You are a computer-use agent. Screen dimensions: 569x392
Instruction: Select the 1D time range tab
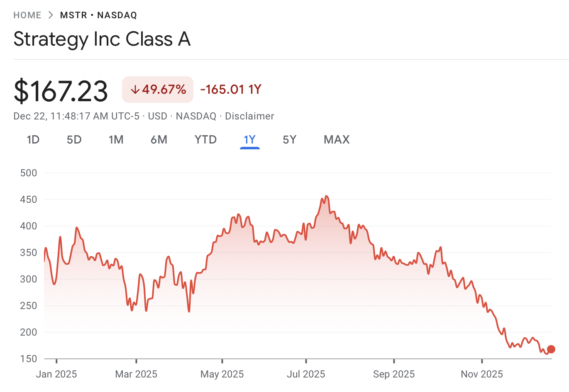point(33,140)
